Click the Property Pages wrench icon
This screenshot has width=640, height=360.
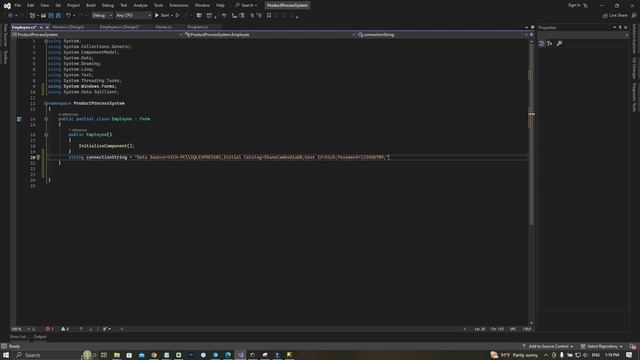[x=559, y=43]
